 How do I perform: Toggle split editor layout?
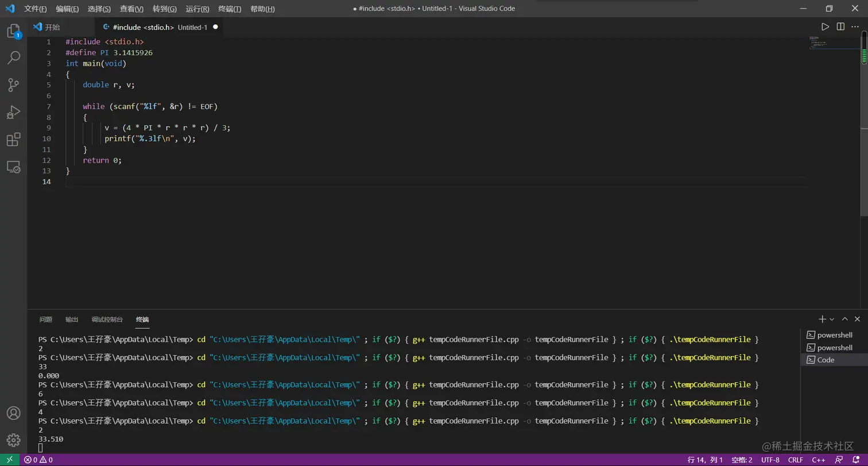[x=840, y=27]
